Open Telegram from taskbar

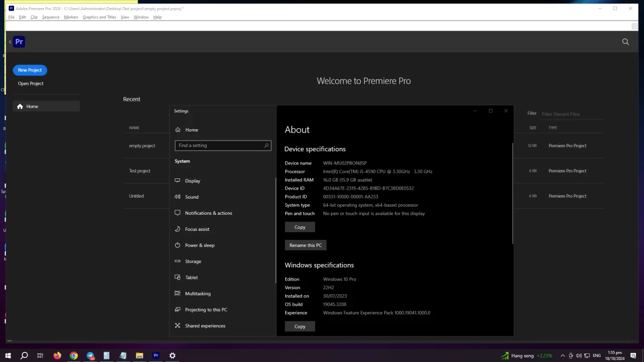tap(91, 355)
